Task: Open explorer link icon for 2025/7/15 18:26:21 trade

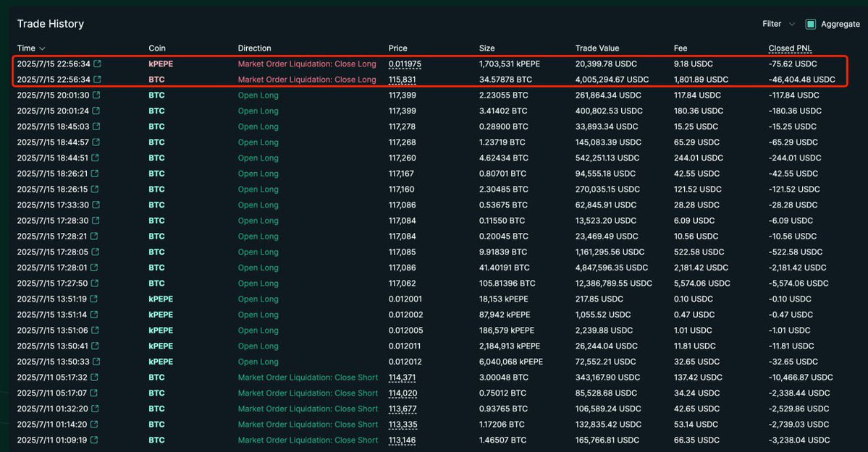Action: pos(95,173)
